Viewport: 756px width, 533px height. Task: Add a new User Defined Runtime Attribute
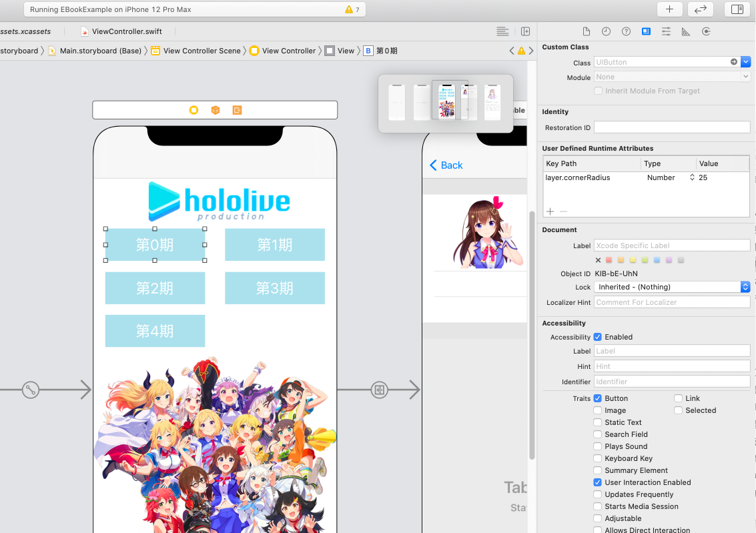click(549, 211)
